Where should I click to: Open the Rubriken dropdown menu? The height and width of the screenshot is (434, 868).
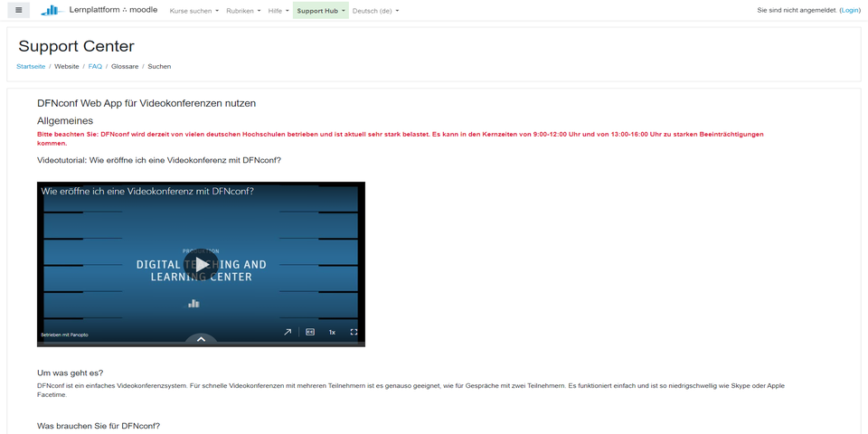tap(243, 11)
